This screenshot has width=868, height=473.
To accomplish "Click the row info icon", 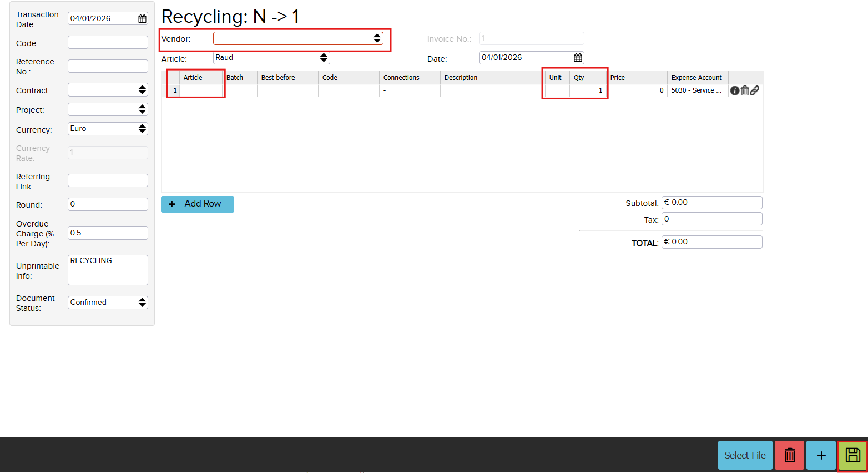I will click(x=735, y=90).
